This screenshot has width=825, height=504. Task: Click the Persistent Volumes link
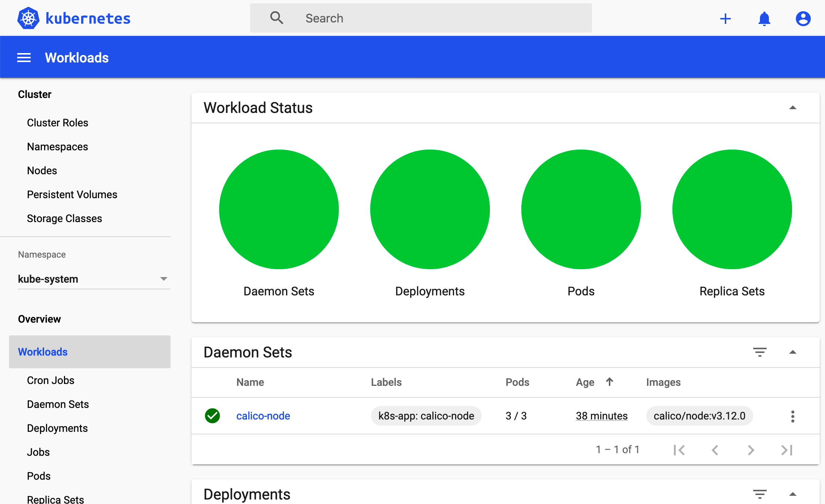click(x=73, y=193)
